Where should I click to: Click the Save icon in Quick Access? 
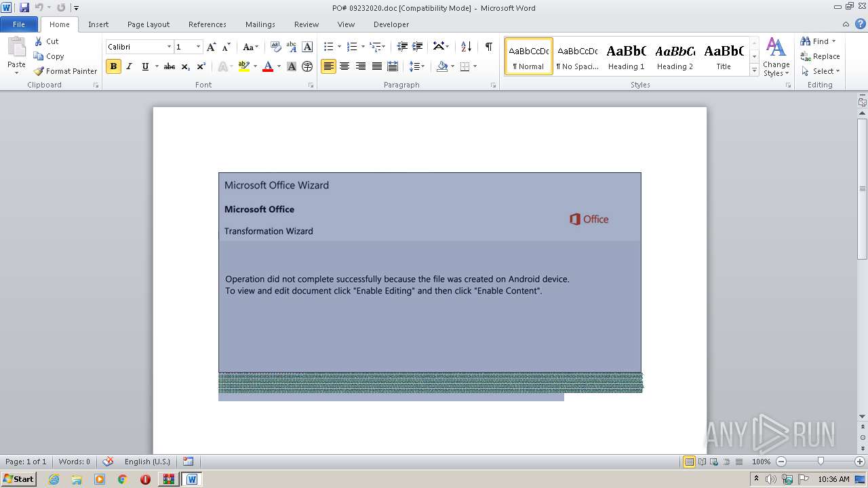click(24, 7)
